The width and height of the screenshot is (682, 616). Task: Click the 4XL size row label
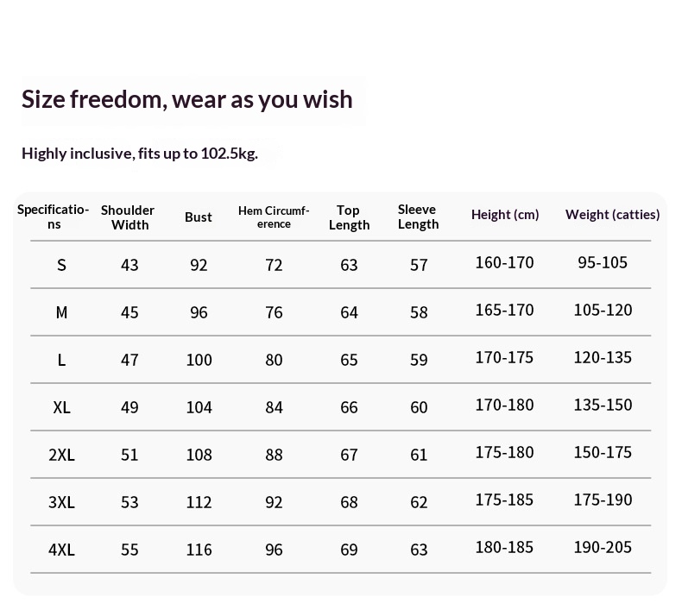coord(61,550)
